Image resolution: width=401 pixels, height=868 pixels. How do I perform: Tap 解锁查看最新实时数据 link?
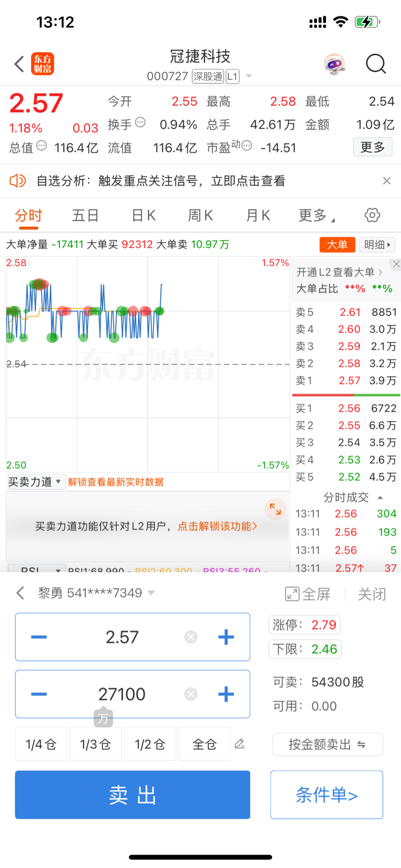coord(116,482)
